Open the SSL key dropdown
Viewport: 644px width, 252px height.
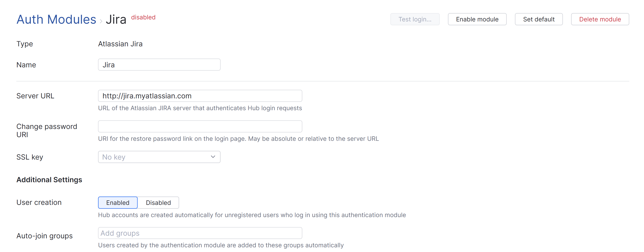(x=159, y=157)
